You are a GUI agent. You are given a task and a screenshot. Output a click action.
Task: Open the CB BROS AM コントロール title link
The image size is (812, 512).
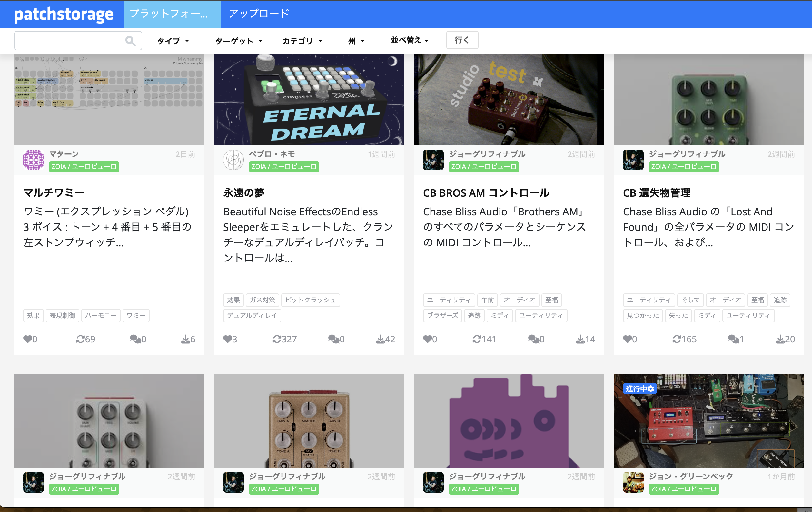[x=486, y=193]
